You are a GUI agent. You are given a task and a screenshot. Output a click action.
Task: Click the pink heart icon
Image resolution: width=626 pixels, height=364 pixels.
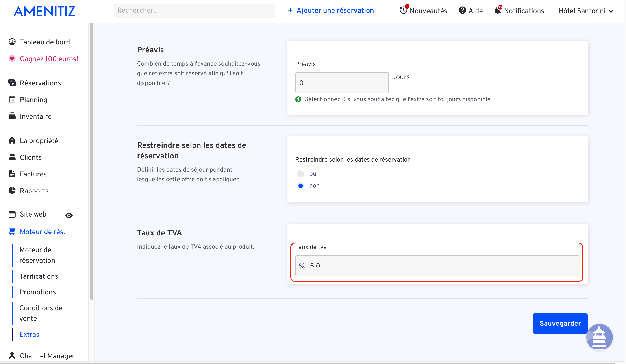point(12,59)
